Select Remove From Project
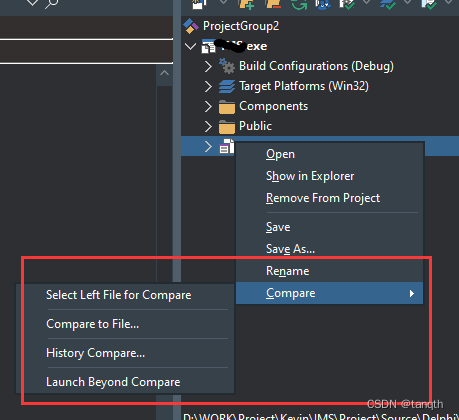This screenshot has width=459, height=420. pos(329,198)
